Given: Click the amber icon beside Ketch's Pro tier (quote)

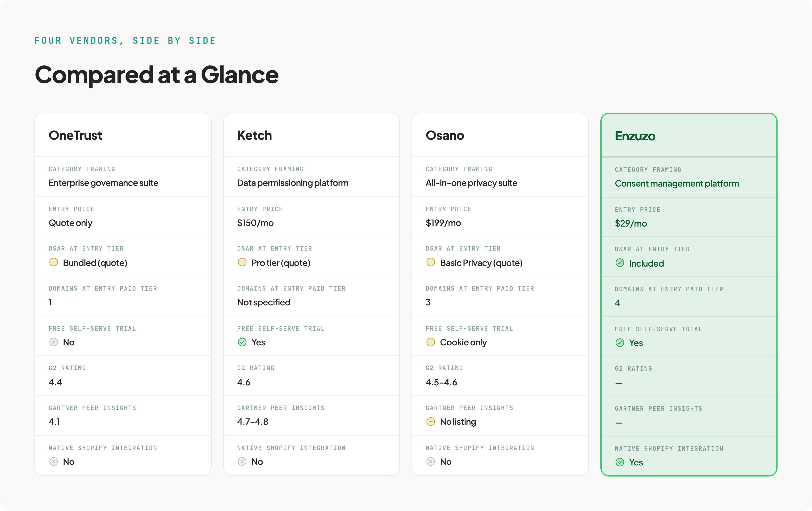Looking at the screenshot, I should tap(242, 262).
